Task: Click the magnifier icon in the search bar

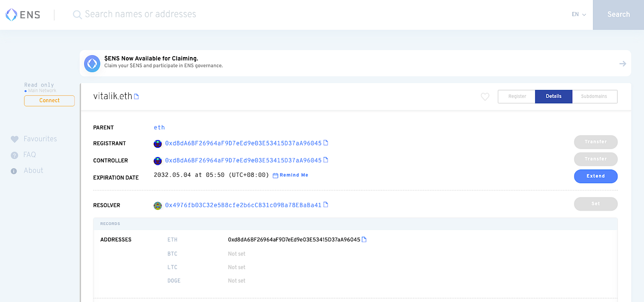Action: tap(77, 14)
